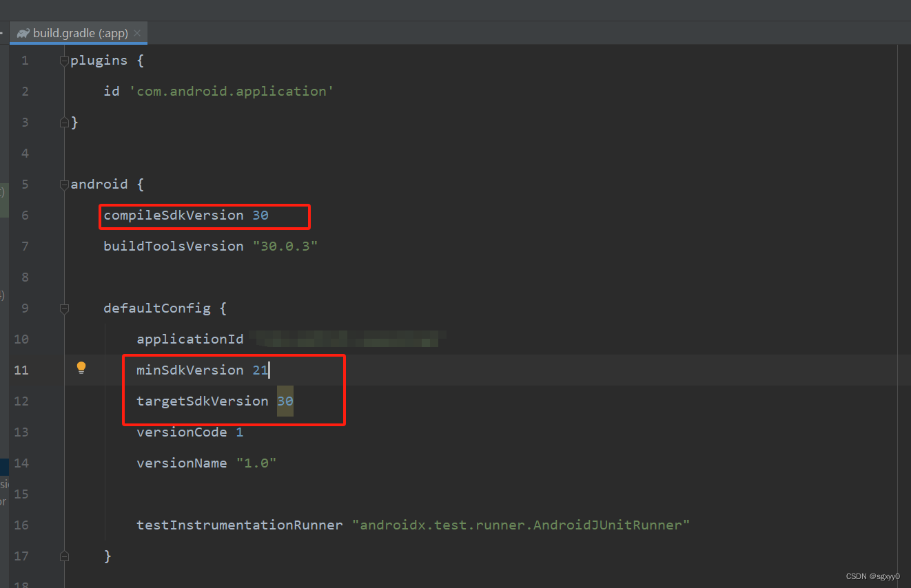This screenshot has height=588, width=911.
Task: Close the build.gradle (:app) tab
Action: [x=136, y=32]
